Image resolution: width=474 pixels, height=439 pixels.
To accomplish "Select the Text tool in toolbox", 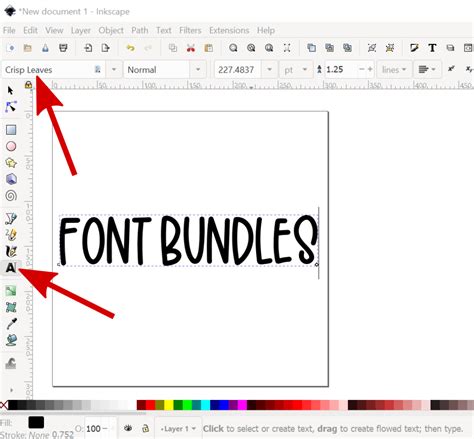I will tap(11, 267).
